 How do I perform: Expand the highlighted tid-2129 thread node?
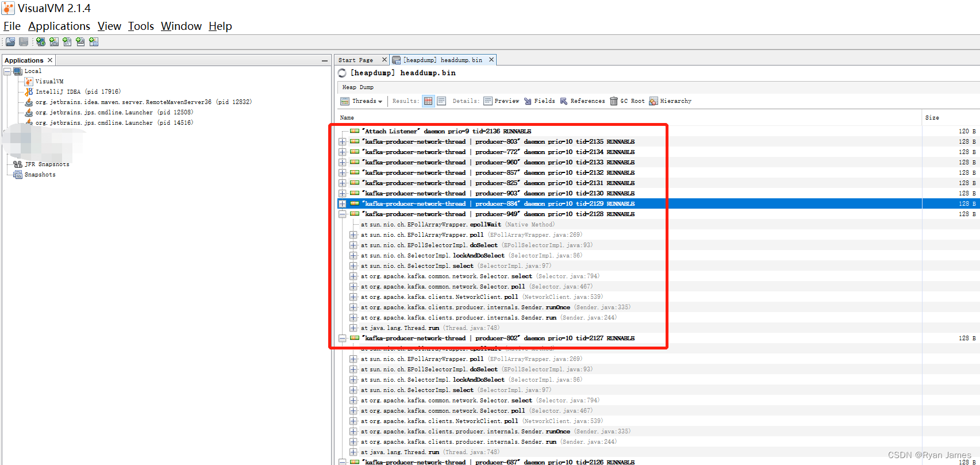342,203
